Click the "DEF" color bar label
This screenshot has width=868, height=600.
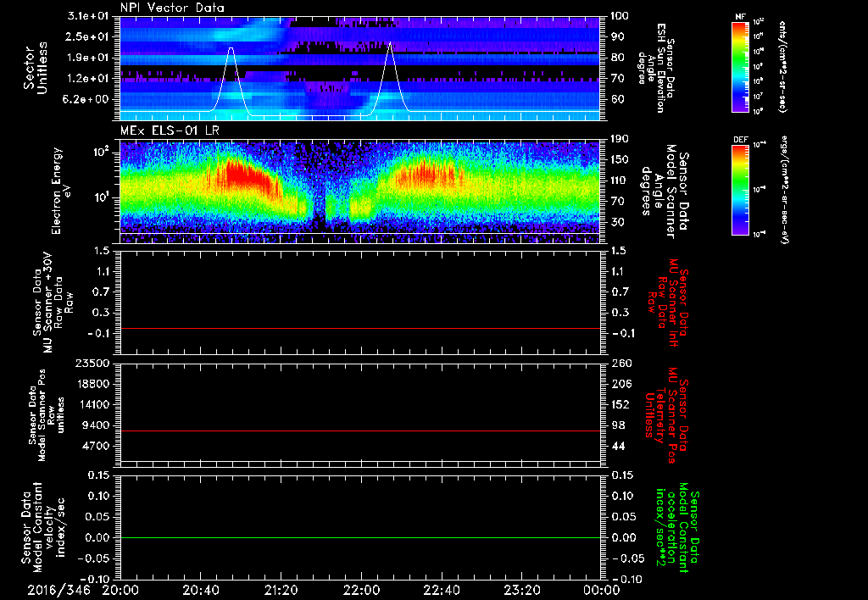click(x=740, y=140)
